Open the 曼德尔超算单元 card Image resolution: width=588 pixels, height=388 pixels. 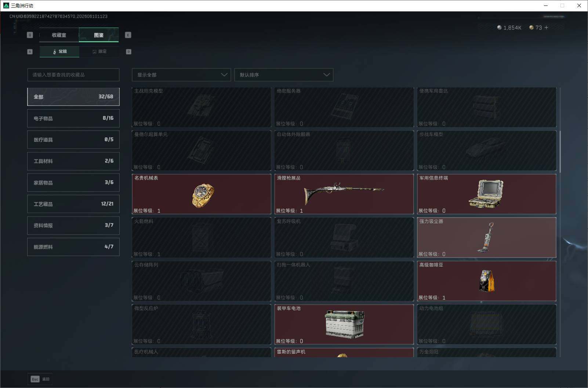click(x=202, y=151)
